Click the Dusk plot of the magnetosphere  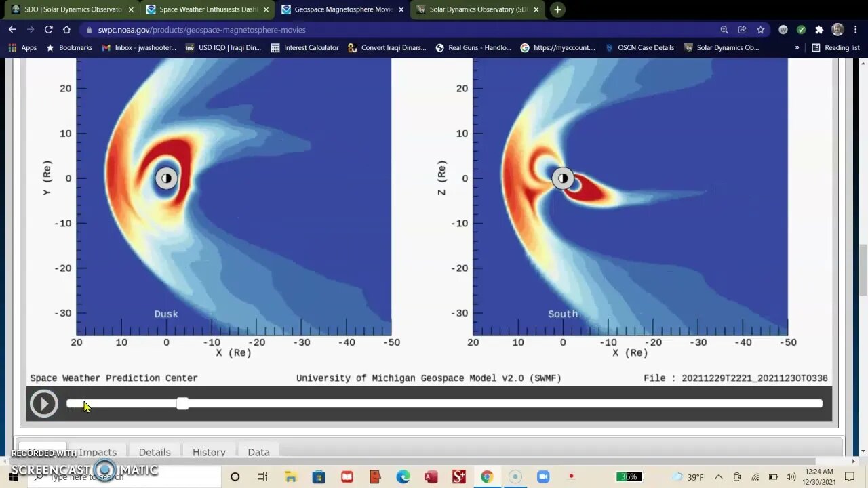click(233, 197)
